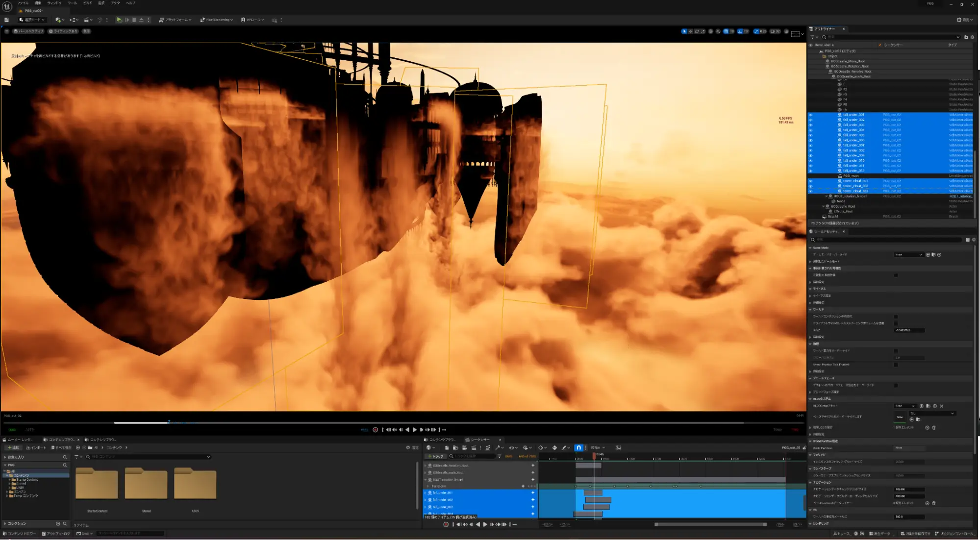Viewport: 980px width, 540px height.
Task: Toggle the Async Physics Tick Enabled checkbox
Action: [x=896, y=365]
